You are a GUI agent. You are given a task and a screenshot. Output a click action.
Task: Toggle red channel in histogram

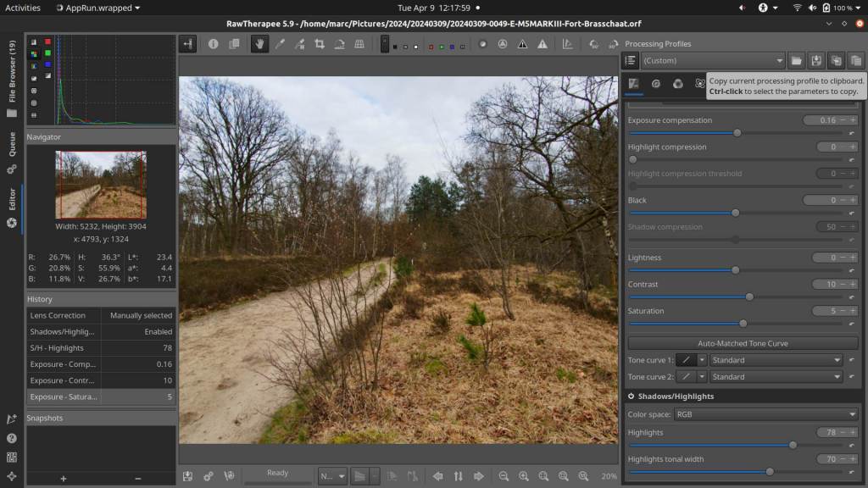tap(47, 42)
